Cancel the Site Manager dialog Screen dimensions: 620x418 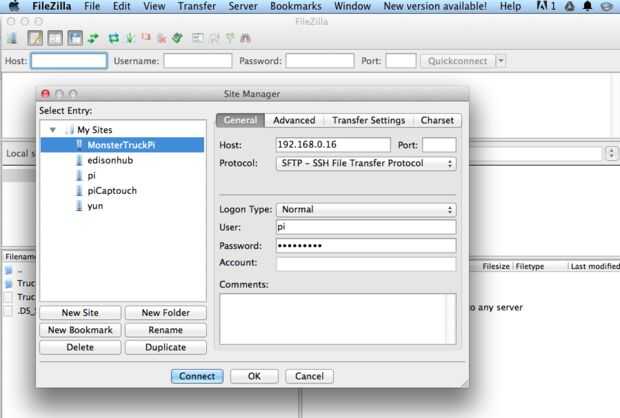tap(309, 376)
